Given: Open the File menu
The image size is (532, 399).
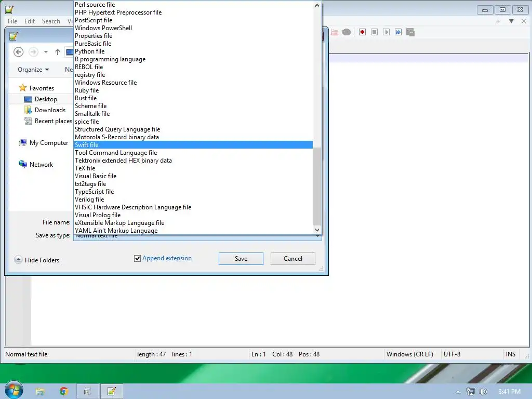Looking at the screenshot, I should point(12,21).
